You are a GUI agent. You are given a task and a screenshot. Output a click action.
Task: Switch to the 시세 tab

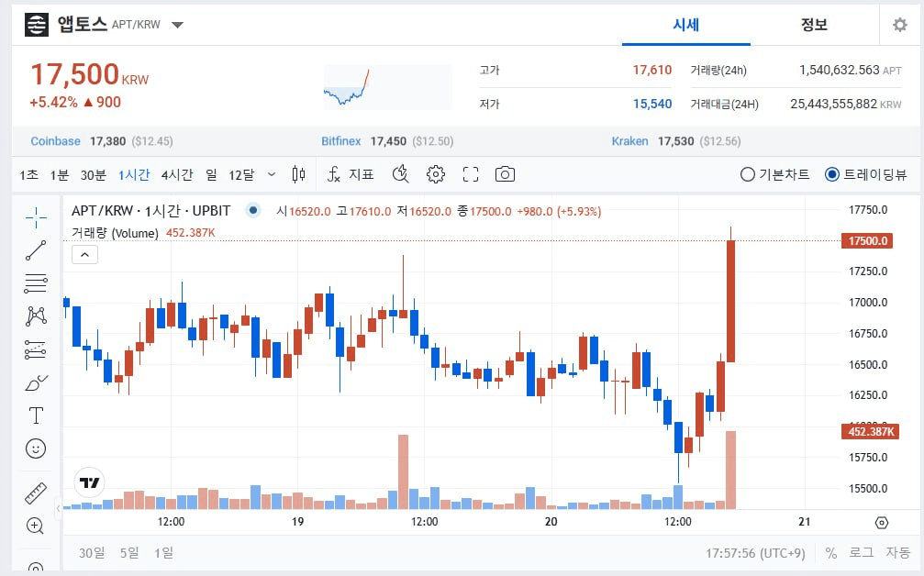coord(686,25)
